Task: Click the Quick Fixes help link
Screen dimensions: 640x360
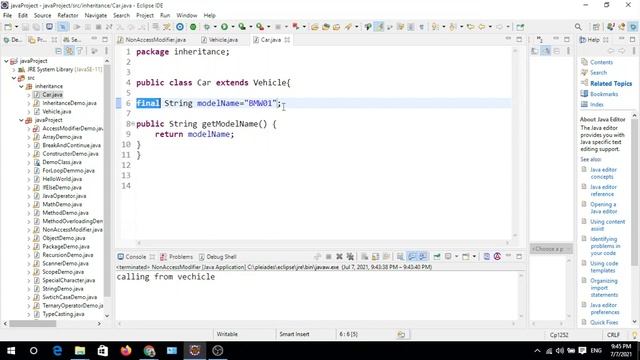Action: pyautogui.click(x=604, y=322)
